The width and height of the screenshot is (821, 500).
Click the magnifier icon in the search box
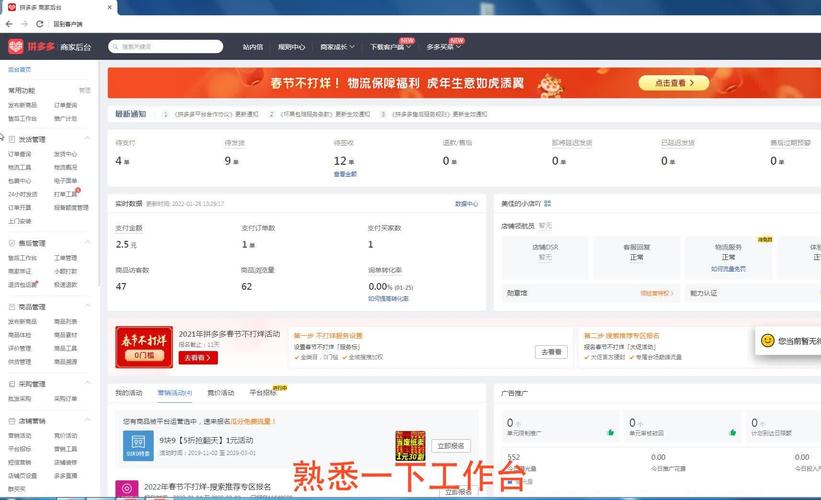coord(116,47)
